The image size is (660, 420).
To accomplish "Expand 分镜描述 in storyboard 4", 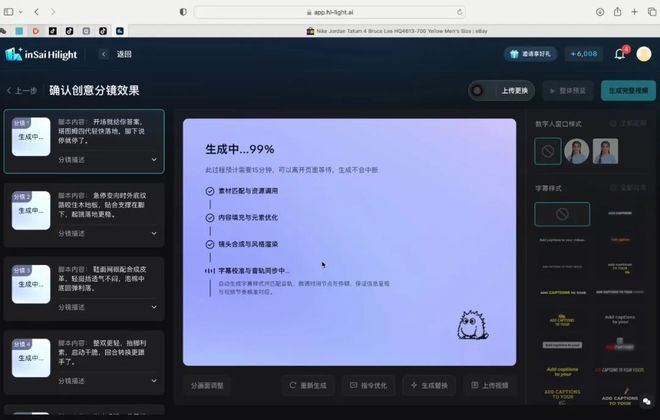I will pyautogui.click(x=108, y=381).
